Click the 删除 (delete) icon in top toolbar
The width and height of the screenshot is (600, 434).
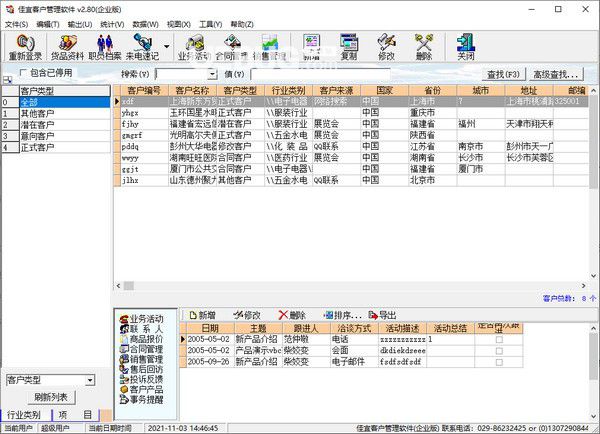[x=424, y=47]
